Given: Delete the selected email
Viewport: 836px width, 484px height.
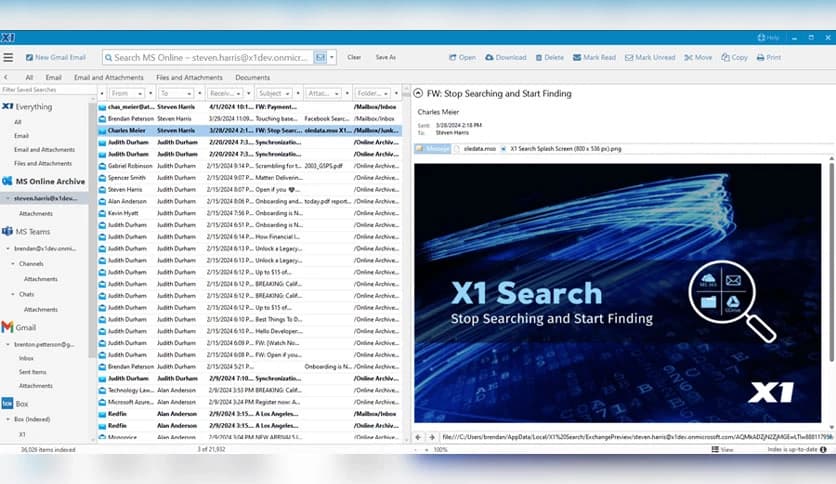Looking at the screenshot, I should tap(550, 58).
